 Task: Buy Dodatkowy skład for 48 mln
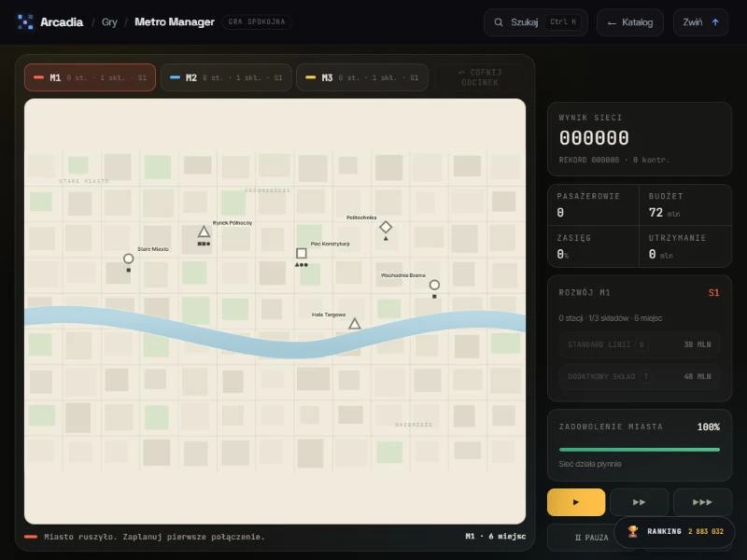click(x=640, y=376)
